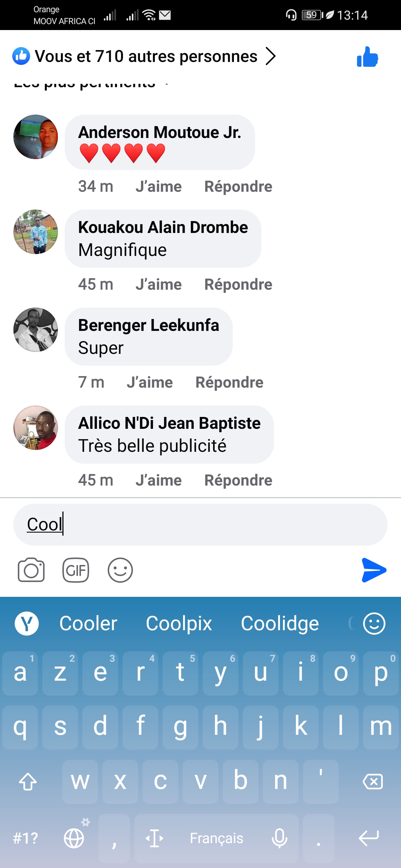
Task: Tap the comment text field containing "Cool"
Action: (x=200, y=525)
